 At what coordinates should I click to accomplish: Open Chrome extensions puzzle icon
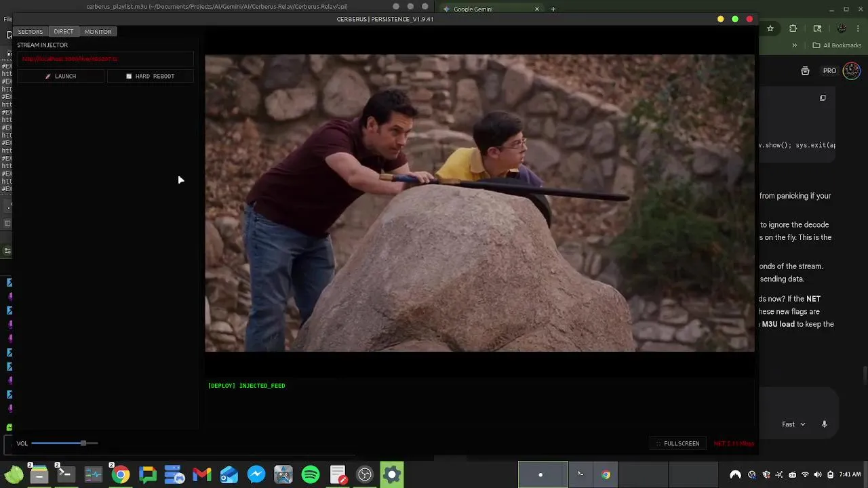coord(793,28)
